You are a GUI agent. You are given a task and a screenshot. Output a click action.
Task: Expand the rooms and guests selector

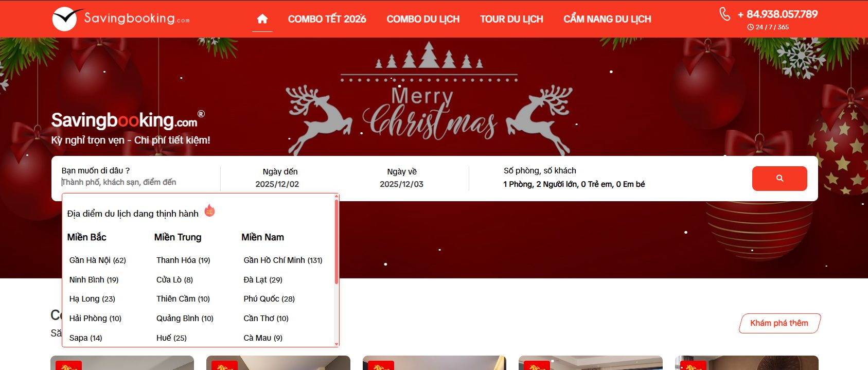pyautogui.click(x=574, y=178)
